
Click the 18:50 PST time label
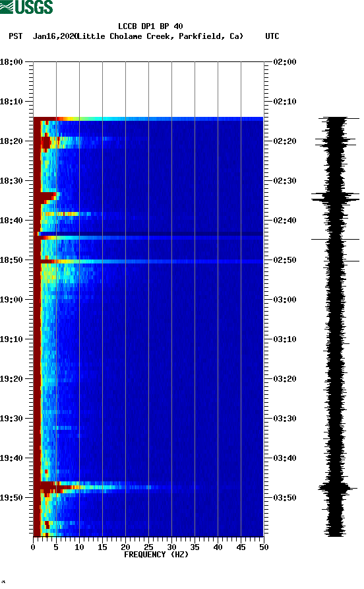click(x=11, y=260)
